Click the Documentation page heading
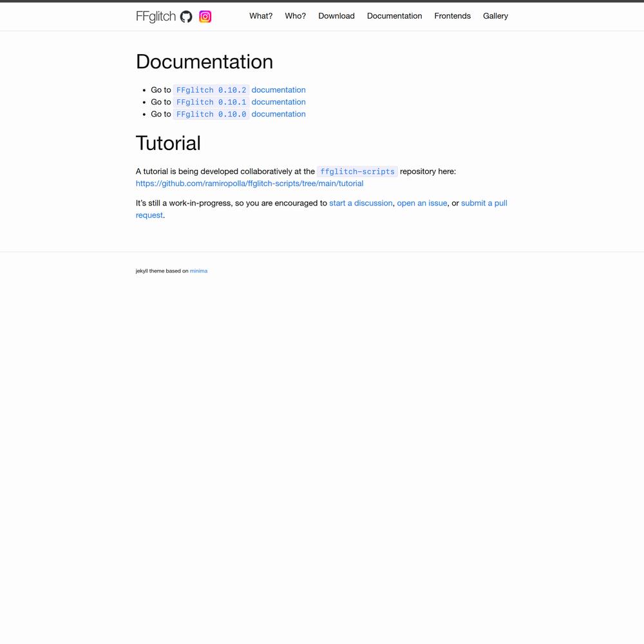 point(205,62)
